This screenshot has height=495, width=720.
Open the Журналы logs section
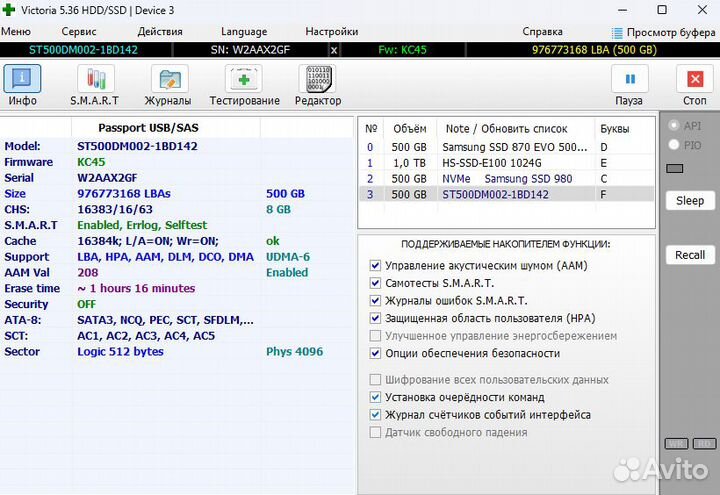click(x=168, y=85)
